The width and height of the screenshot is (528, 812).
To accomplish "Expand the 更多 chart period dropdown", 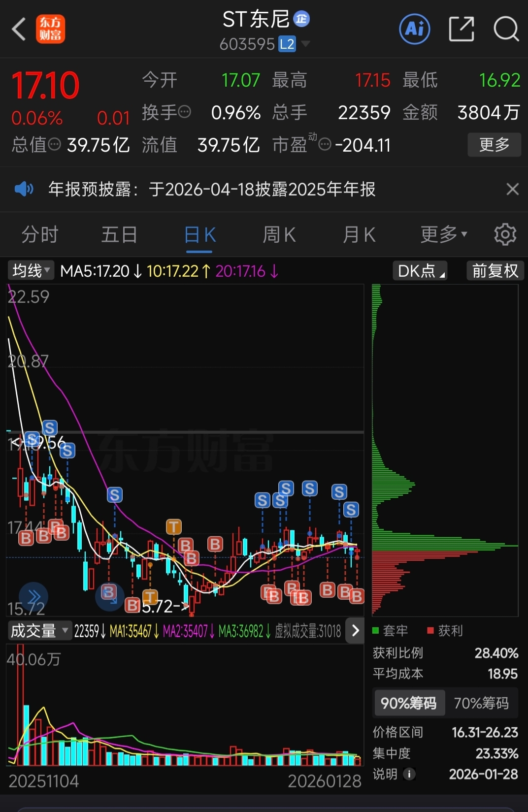I will click(444, 234).
